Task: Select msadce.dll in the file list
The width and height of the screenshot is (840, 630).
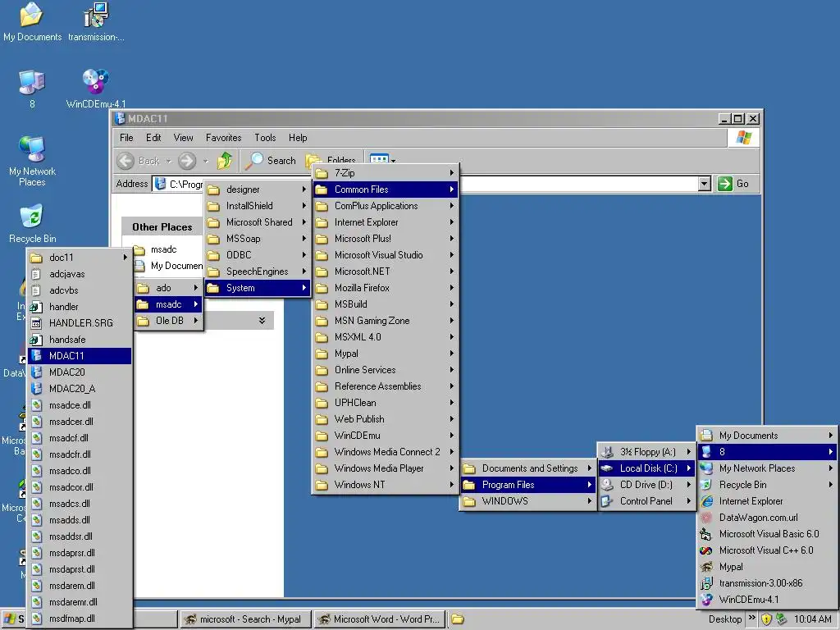Action: pos(80,405)
